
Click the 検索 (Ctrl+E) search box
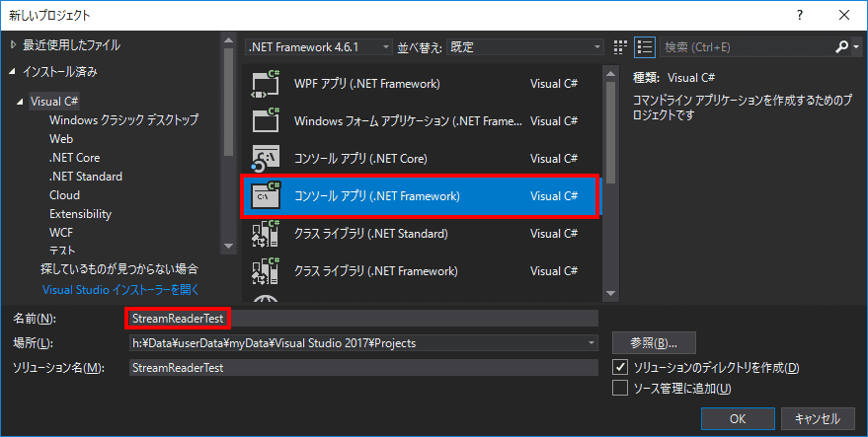(748, 47)
